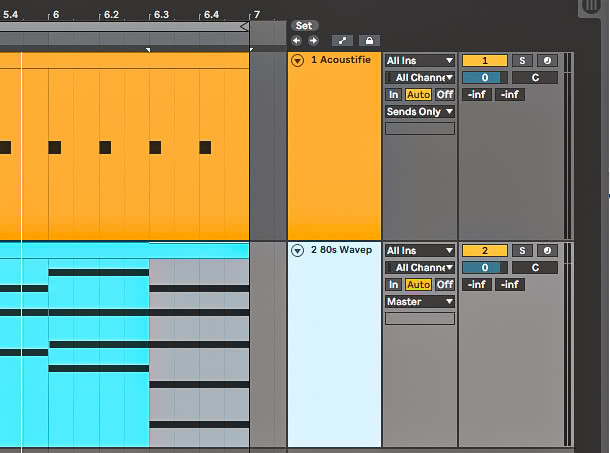
Task: Click 6.3 on the beat ruler
Action: [x=161, y=15]
